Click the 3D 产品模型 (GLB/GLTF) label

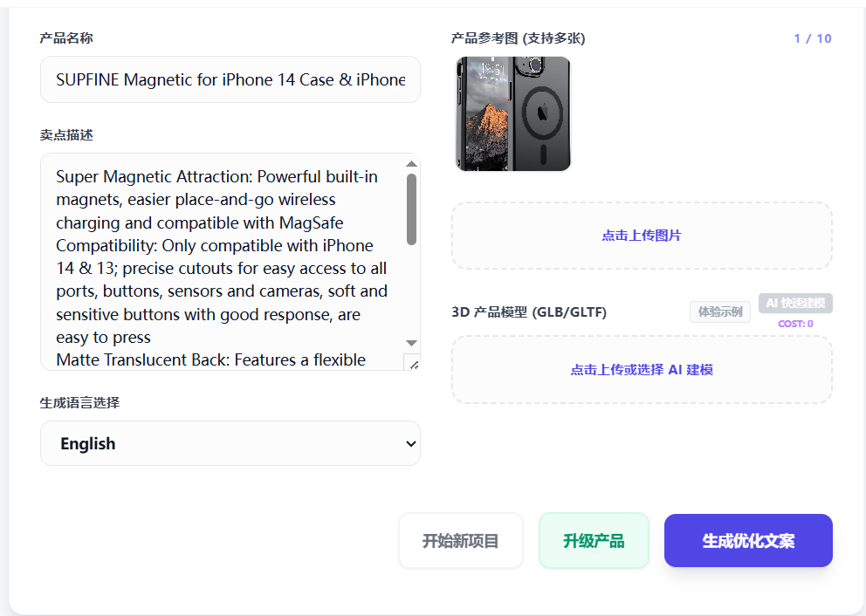click(x=529, y=312)
